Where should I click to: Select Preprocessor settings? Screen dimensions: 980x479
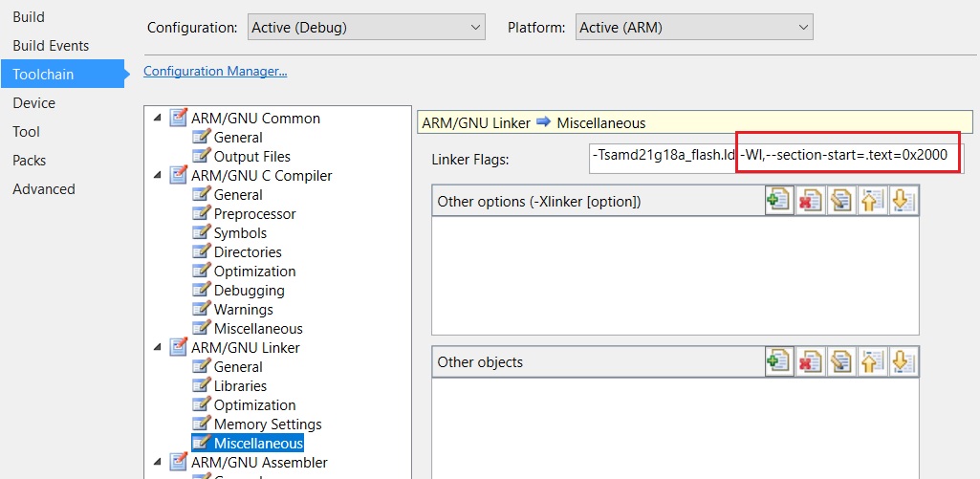click(x=255, y=214)
